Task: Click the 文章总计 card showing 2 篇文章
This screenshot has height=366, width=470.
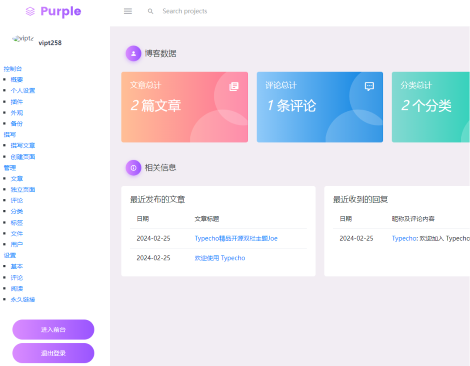Action: tap(185, 107)
